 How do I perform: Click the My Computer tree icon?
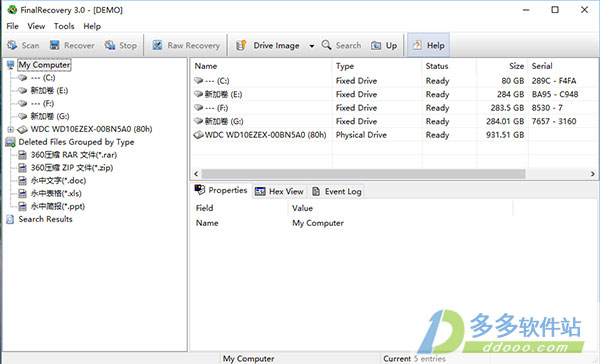10,65
